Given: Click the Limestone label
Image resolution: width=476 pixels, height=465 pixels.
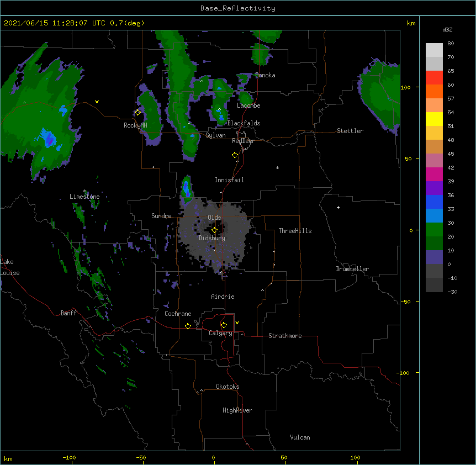Looking at the screenshot, I should click(x=84, y=197).
